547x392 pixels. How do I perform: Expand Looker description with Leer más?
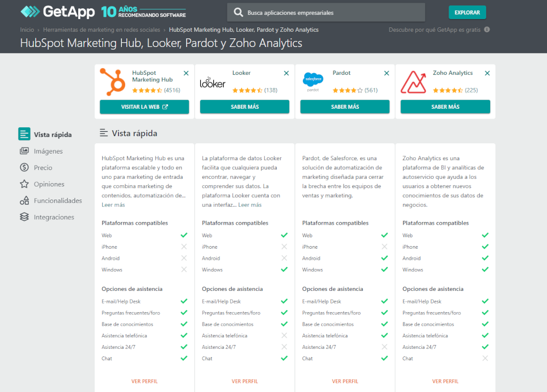[250, 204]
